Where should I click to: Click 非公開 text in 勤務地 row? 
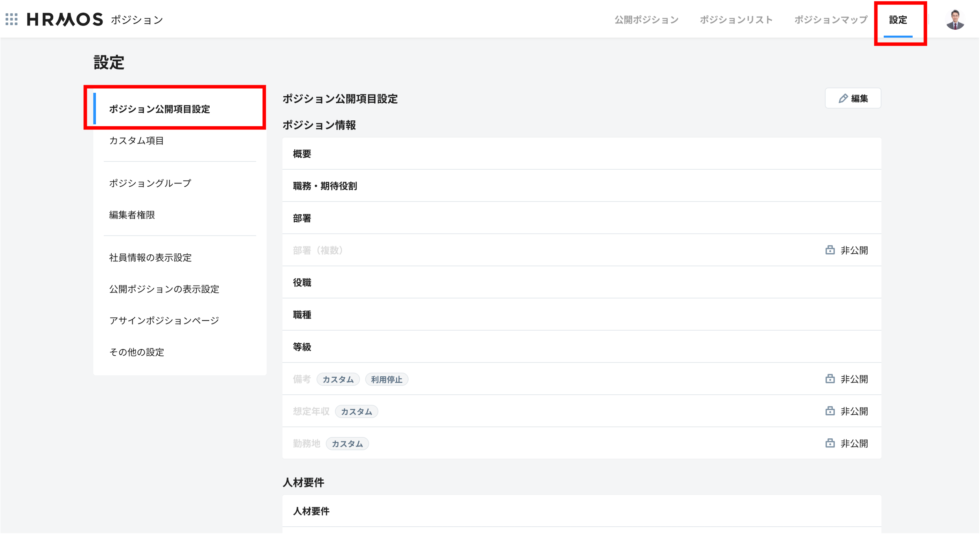click(x=854, y=443)
